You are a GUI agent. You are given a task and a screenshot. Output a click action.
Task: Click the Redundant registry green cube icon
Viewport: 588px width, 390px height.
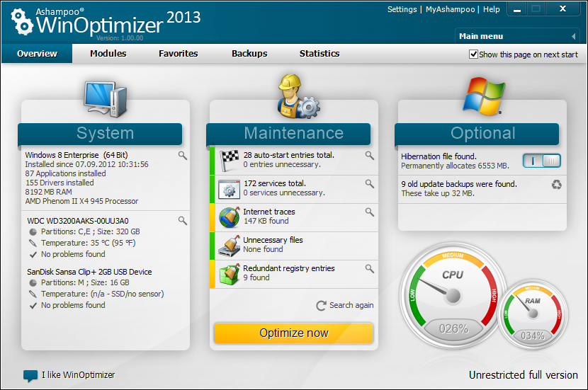point(230,274)
